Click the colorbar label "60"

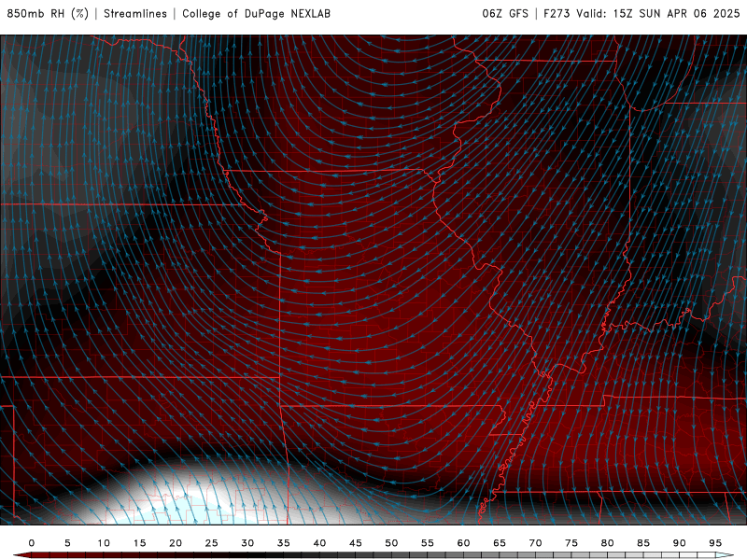[463, 543]
